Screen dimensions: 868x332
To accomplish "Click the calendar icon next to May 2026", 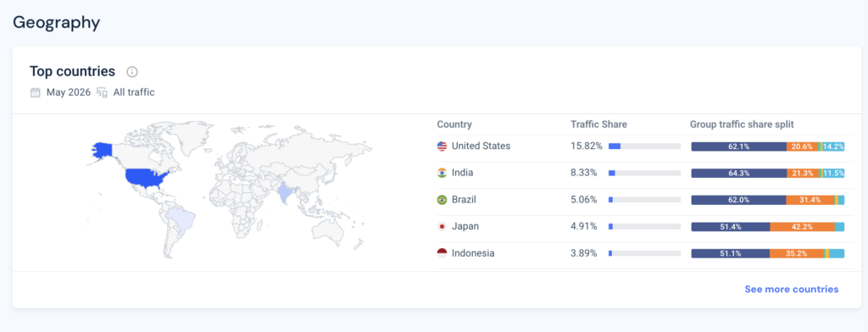I will pos(36,92).
